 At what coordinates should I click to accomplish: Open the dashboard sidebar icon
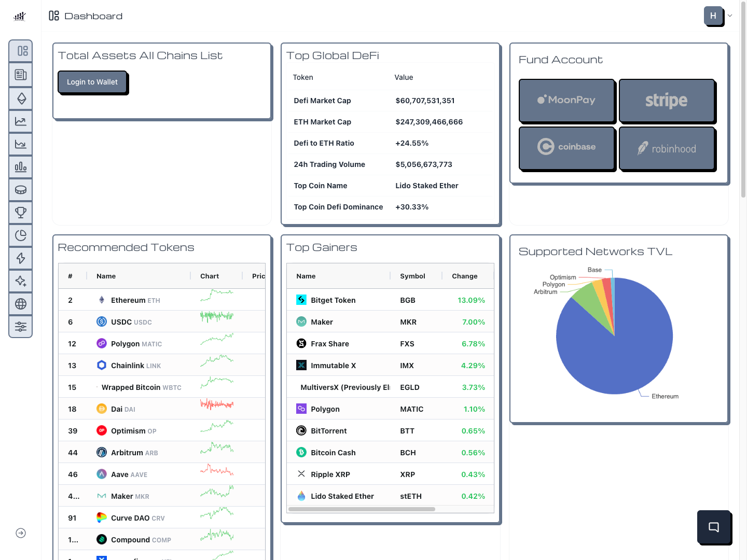(x=21, y=51)
